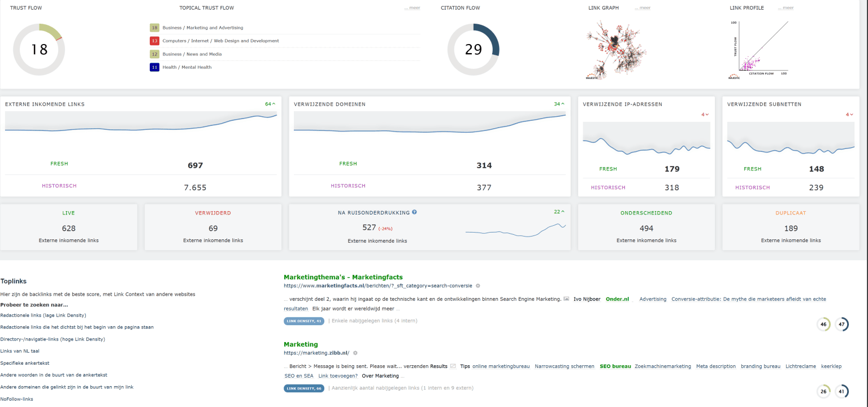Click image icon before Ivo Nijboer
The image size is (868, 407).
(566, 299)
